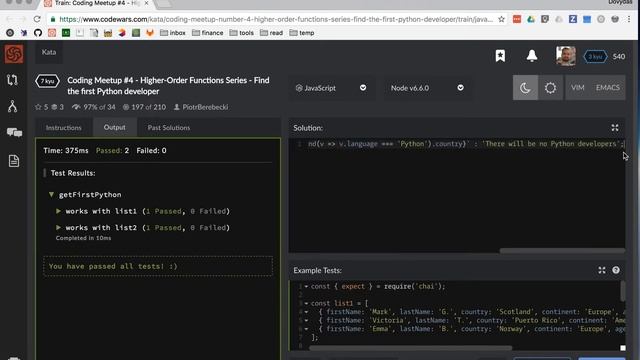Open the Codewars bookmark icon in bookmarks bar

point(52,33)
